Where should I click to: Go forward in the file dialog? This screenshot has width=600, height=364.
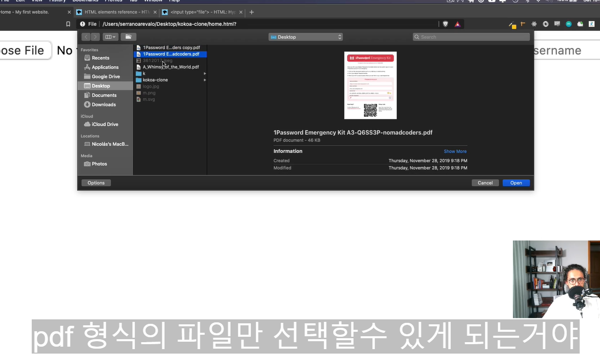(x=95, y=37)
